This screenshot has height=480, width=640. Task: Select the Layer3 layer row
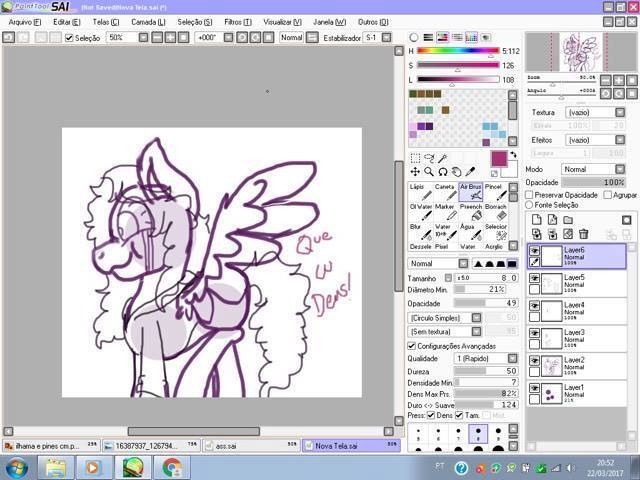(x=577, y=339)
